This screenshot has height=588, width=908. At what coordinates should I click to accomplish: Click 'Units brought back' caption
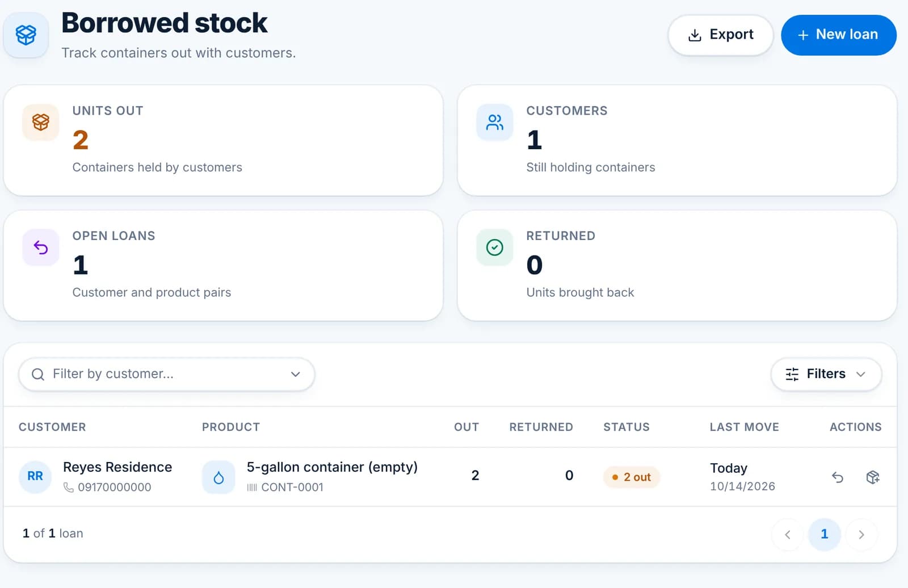[x=580, y=292]
